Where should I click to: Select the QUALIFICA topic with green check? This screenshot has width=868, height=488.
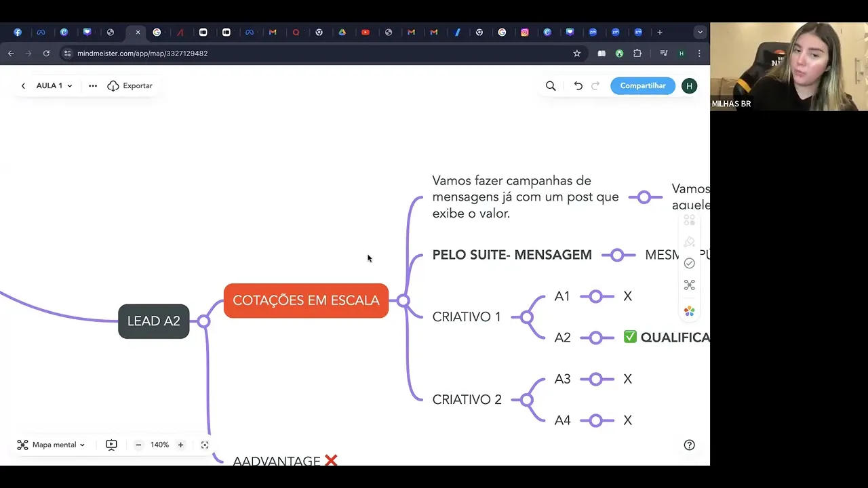pos(667,338)
